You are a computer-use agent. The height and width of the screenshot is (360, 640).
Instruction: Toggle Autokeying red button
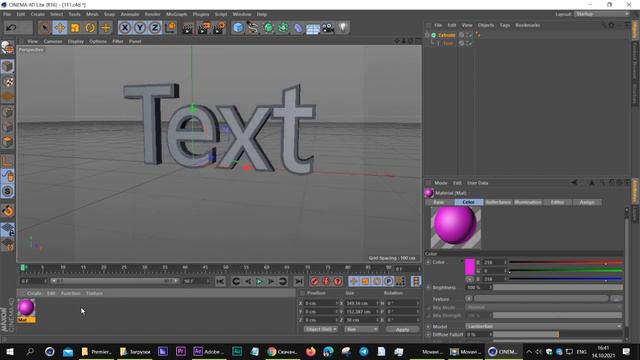point(326,281)
